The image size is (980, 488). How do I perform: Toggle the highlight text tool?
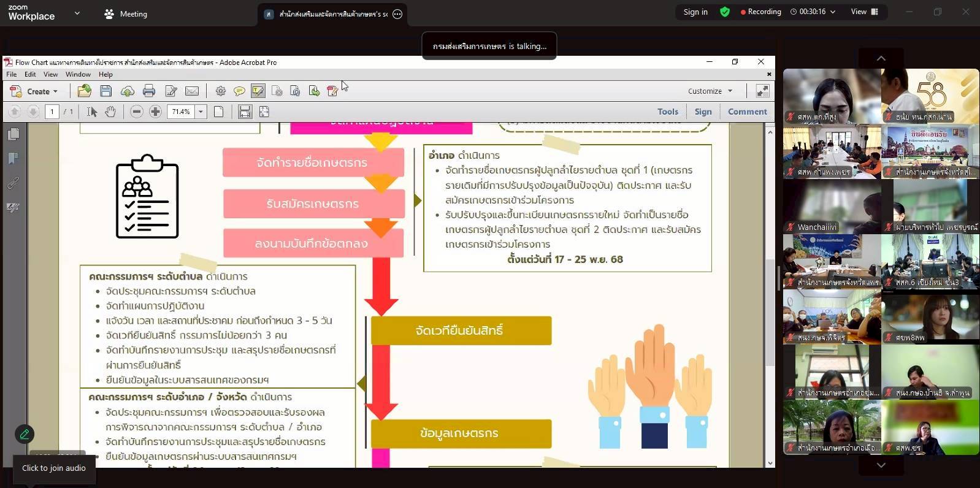pos(258,91)
